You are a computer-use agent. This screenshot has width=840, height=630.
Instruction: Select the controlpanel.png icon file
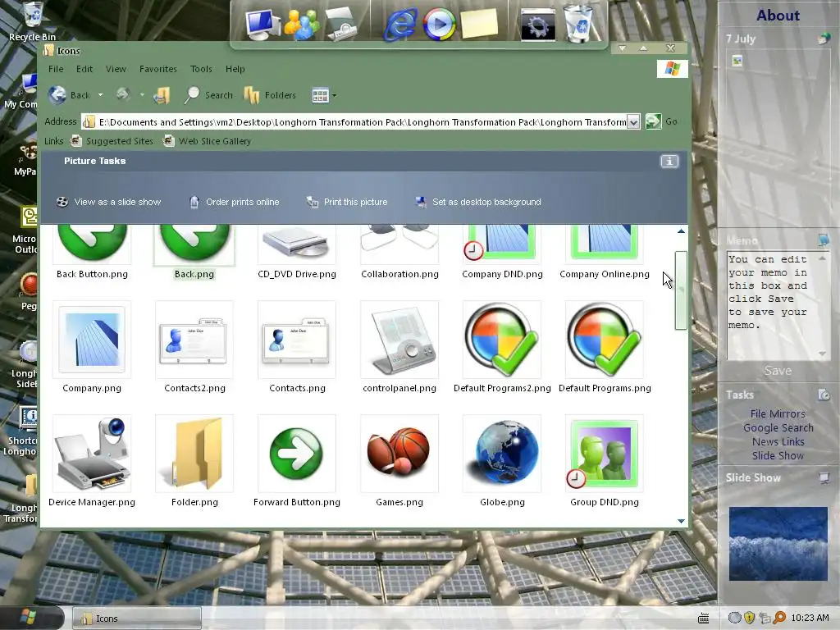coord(399,347)
